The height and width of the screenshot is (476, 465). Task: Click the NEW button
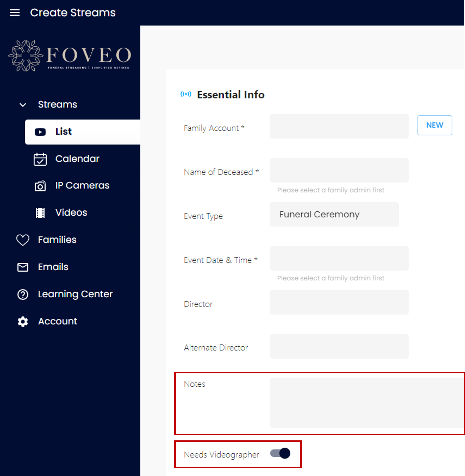tap(435, 125)
